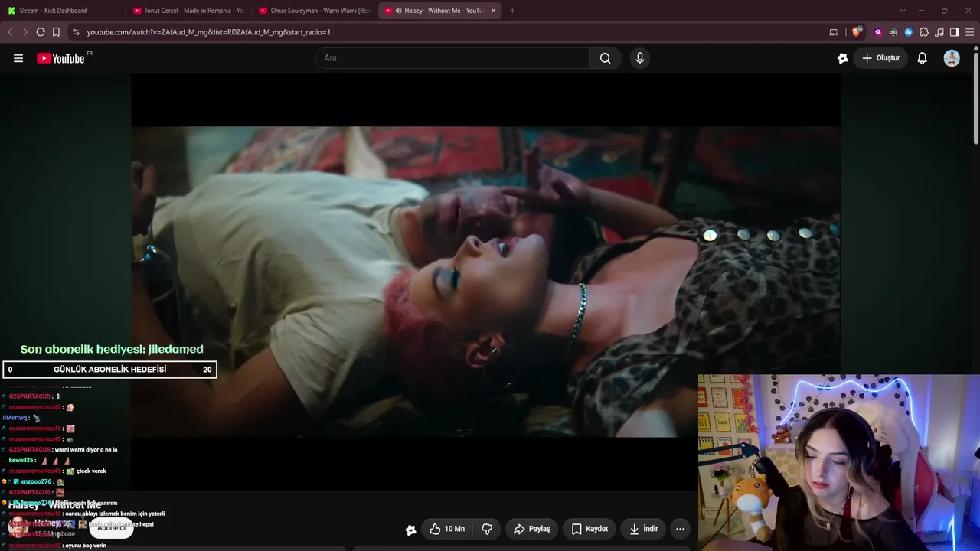
Task: Click chat username 'enzooo276'
Action: [37, 482]
